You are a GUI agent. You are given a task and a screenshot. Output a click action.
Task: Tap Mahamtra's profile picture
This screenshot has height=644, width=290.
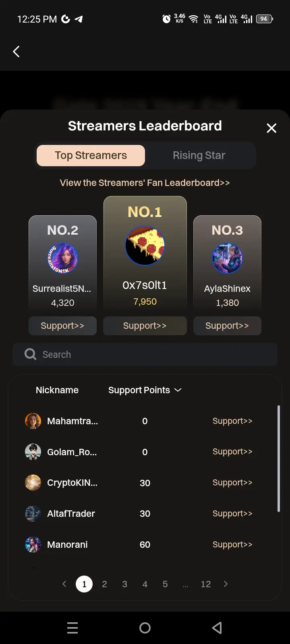(x=33, y=421)
